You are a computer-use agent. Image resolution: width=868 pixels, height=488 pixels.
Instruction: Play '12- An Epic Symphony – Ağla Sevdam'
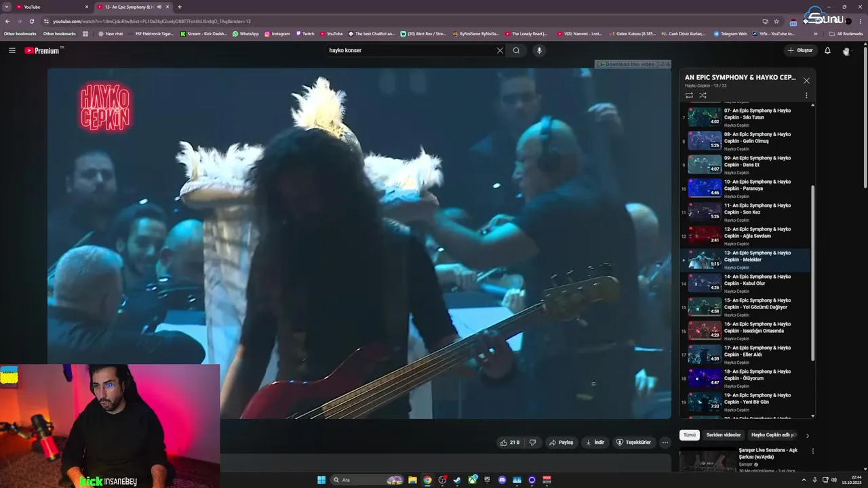746,236
